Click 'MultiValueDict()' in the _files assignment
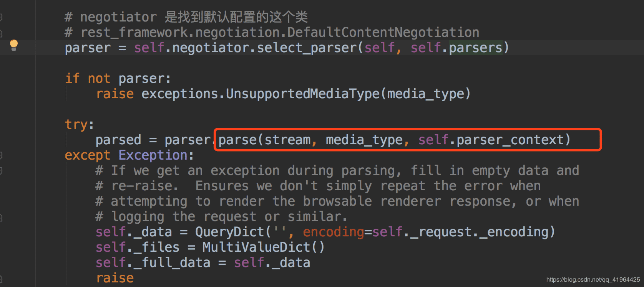 tap(264, 247)
